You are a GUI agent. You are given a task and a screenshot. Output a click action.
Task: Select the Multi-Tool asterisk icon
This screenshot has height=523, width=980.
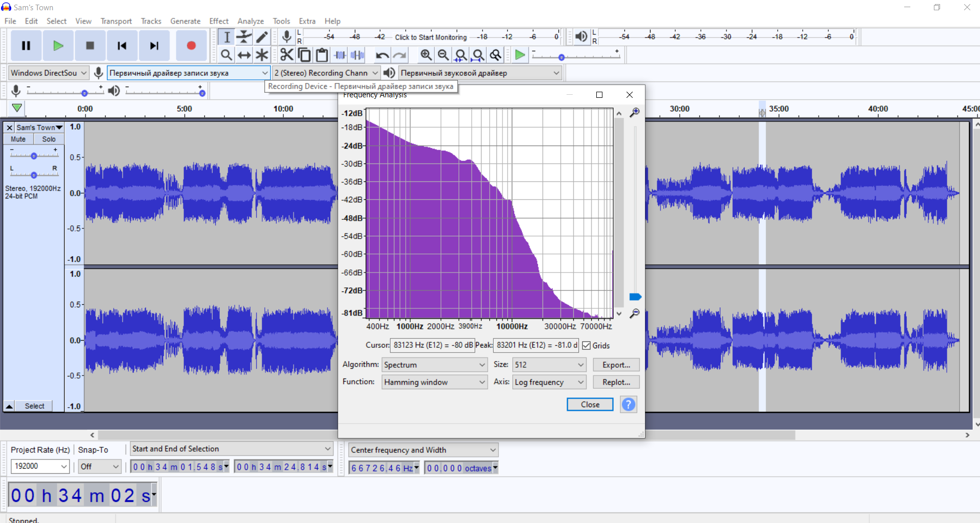(x=262, y=55)
